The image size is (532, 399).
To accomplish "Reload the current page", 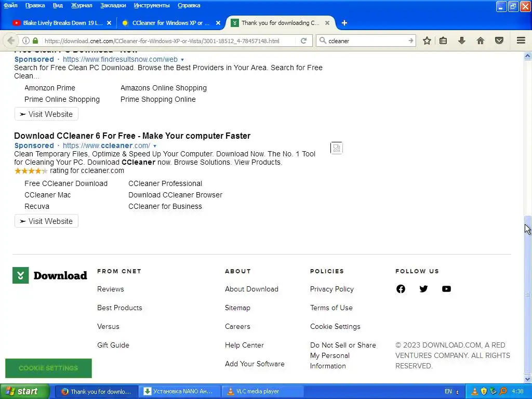I will [303, 41].
